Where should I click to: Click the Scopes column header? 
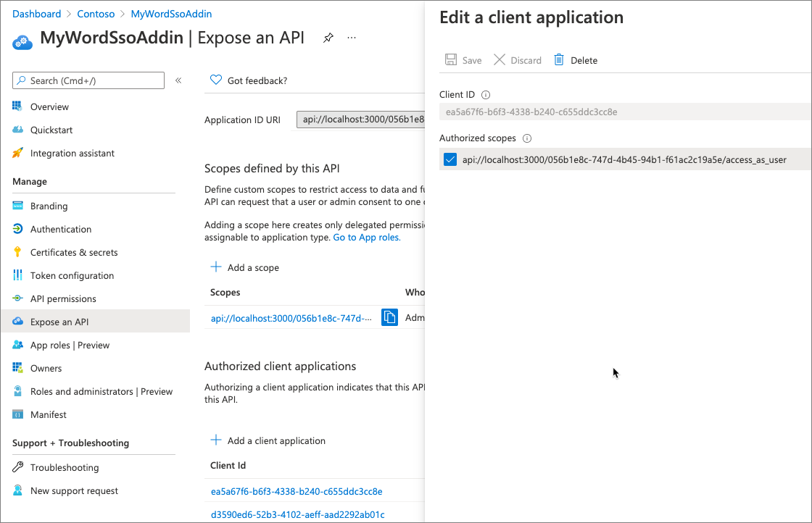(225, 292)
